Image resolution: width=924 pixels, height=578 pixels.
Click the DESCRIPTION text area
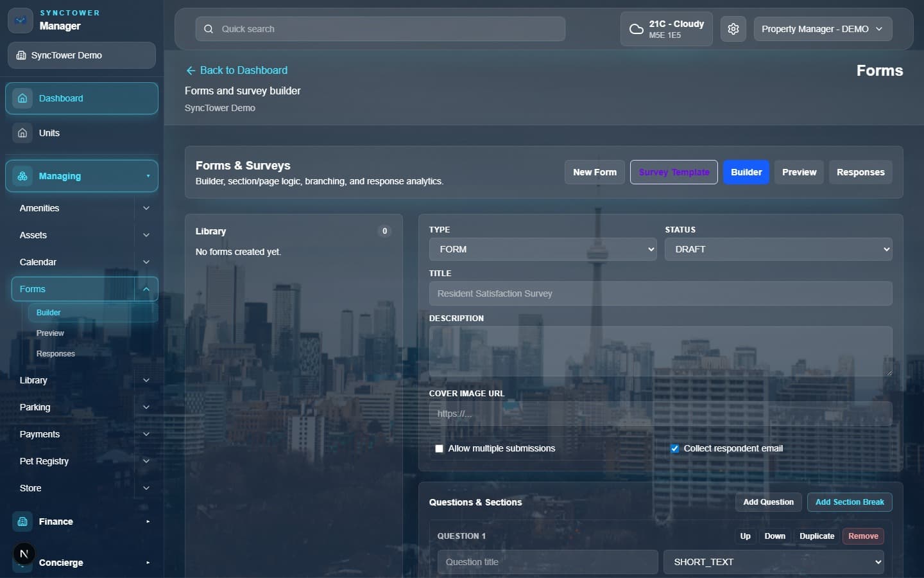pos(660,351)
